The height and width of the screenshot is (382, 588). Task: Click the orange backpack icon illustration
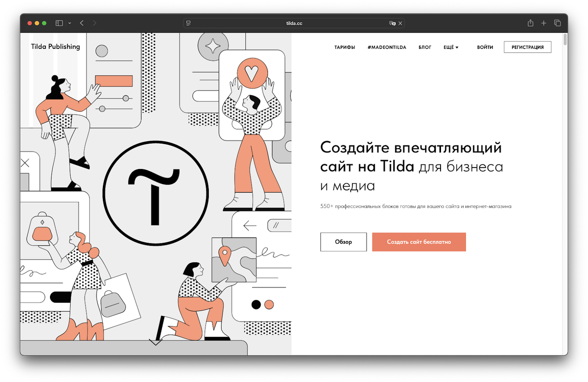pyautogui.click(x=42, y=230)
